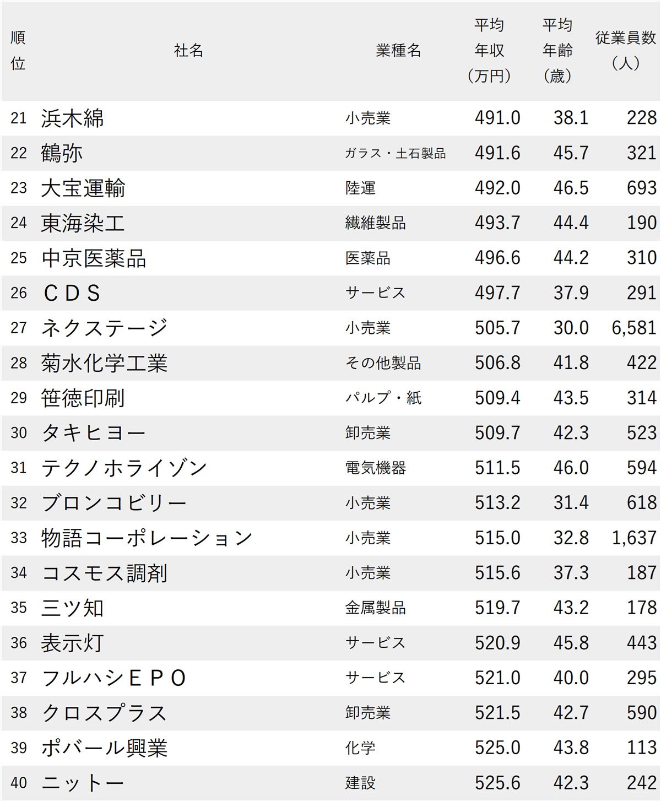The height and width of the screenshot is (812, 661).
Task: Click rank number 30
Action: [19, 433]
